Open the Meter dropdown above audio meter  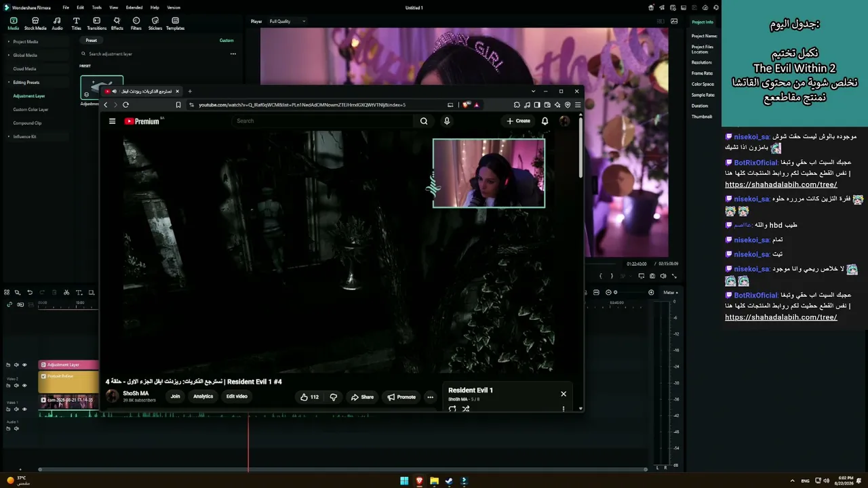670,292
